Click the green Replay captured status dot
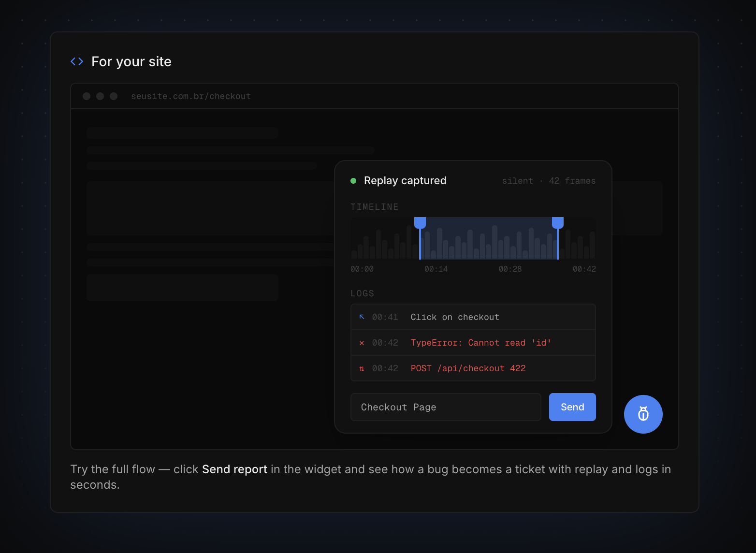The image size is (756, 553). tap(353, 181)
